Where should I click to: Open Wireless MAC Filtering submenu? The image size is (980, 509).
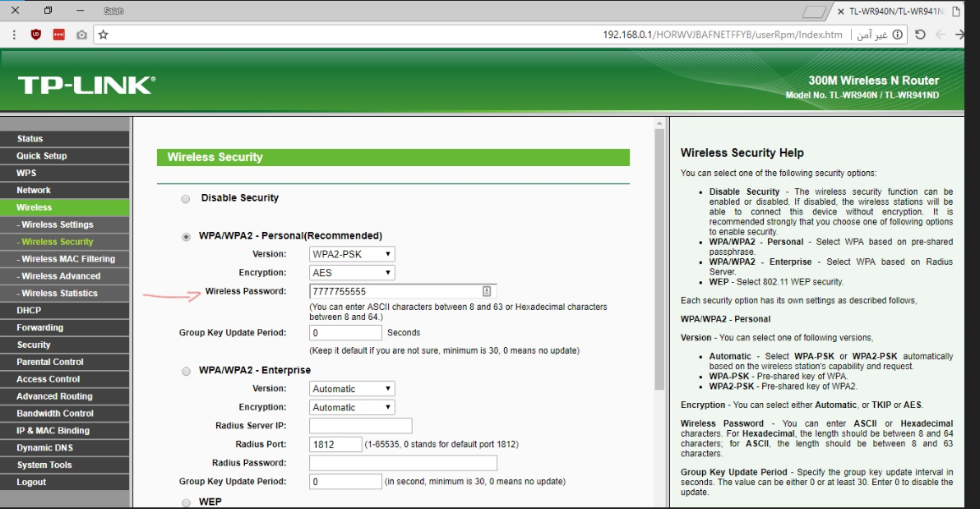(x=64, y=259)
